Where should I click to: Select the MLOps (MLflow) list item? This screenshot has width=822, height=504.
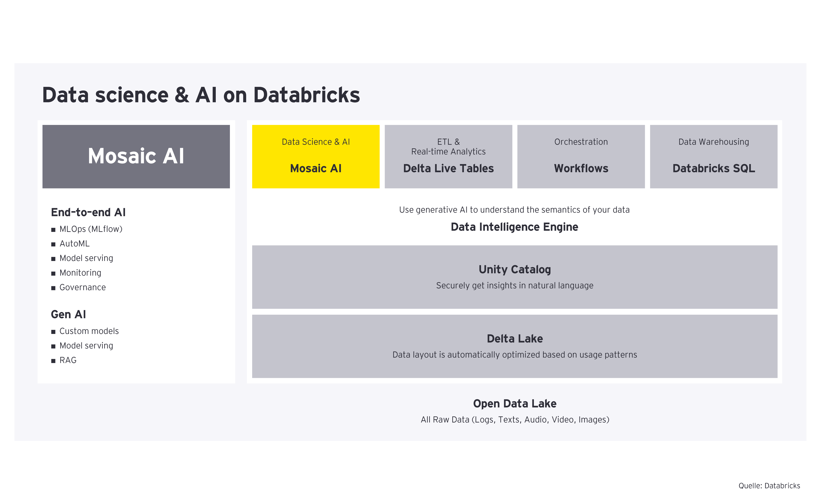[x=91, y=229]
